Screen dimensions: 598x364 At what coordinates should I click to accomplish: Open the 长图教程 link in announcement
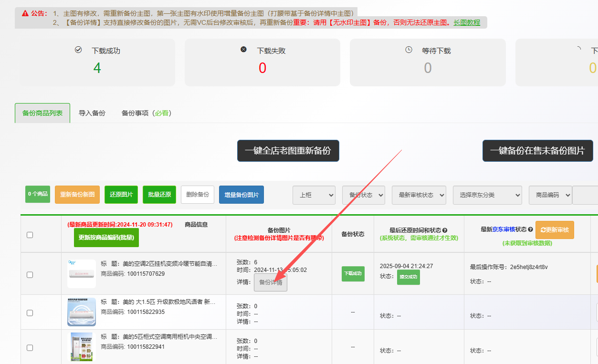pos(466,22)
